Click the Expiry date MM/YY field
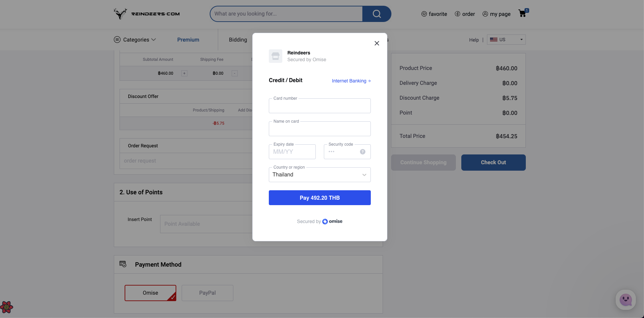This screenshot has height=318, width=644. [292, 152]
